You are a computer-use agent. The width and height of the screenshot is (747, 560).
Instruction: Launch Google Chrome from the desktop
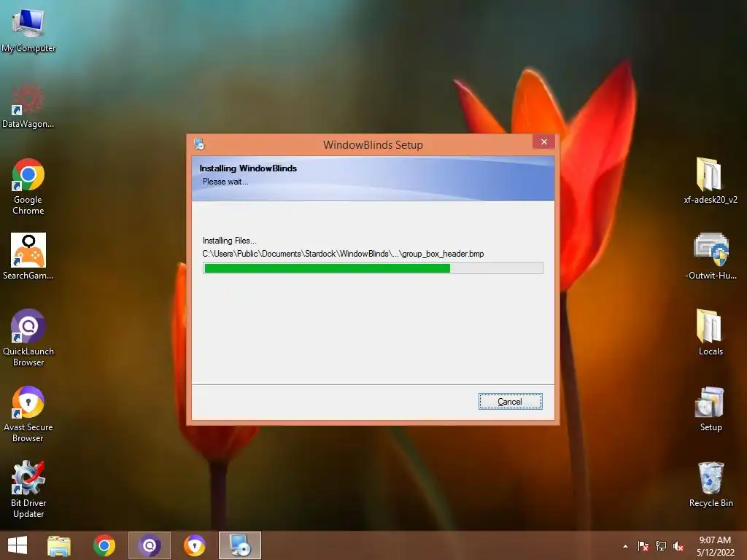(x=28, y=186)
